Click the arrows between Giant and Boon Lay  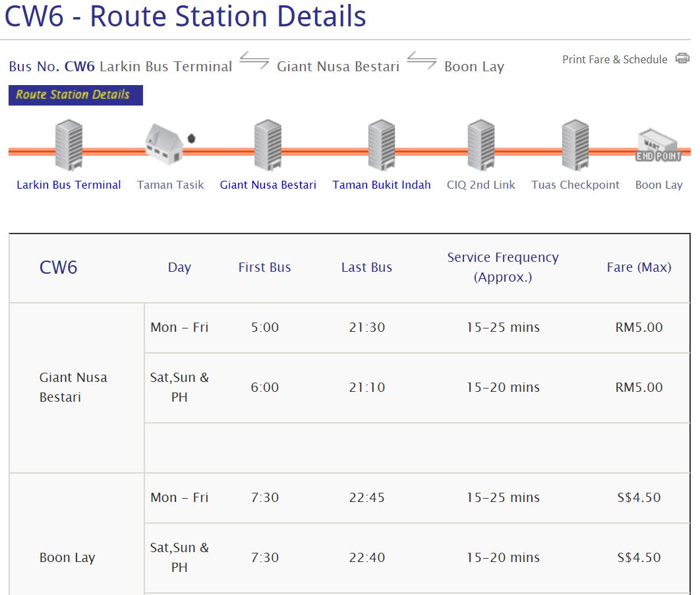point(422,62)
